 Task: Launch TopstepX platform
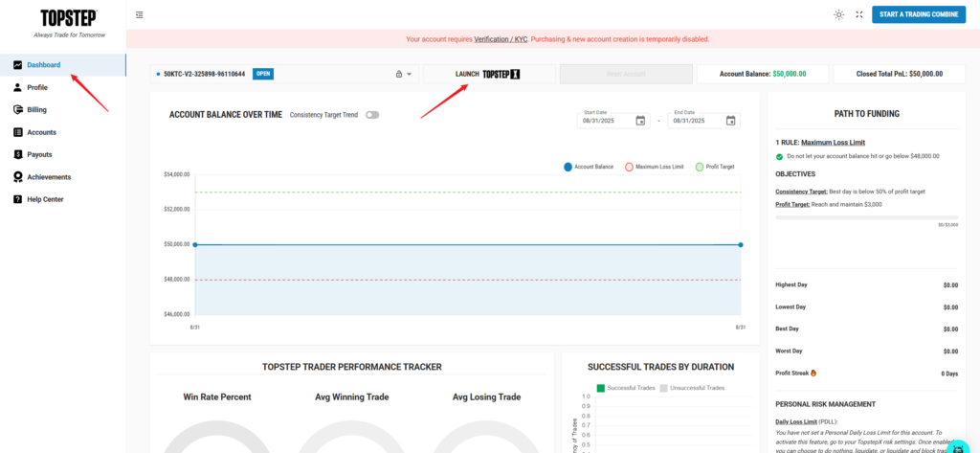[489, 74]
